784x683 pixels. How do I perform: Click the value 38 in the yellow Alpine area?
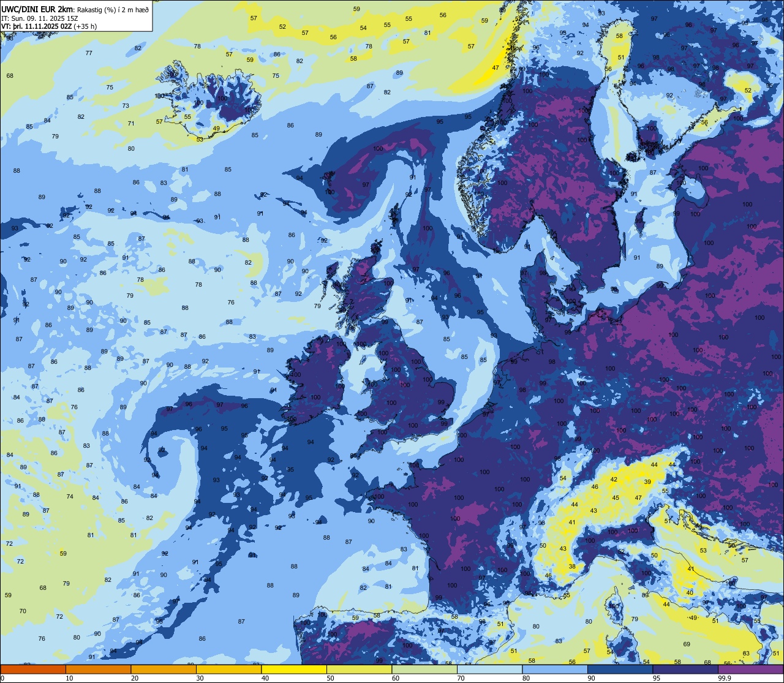point(573,567)
